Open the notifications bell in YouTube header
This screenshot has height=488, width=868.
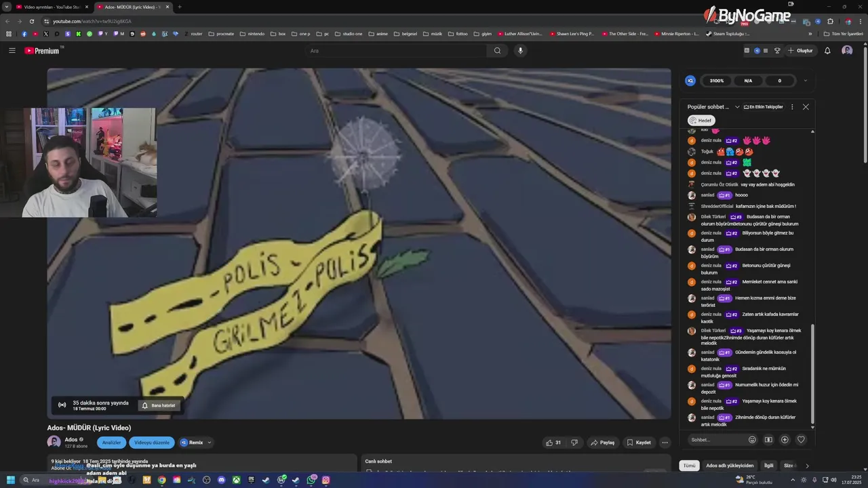[x=827, y=51]
